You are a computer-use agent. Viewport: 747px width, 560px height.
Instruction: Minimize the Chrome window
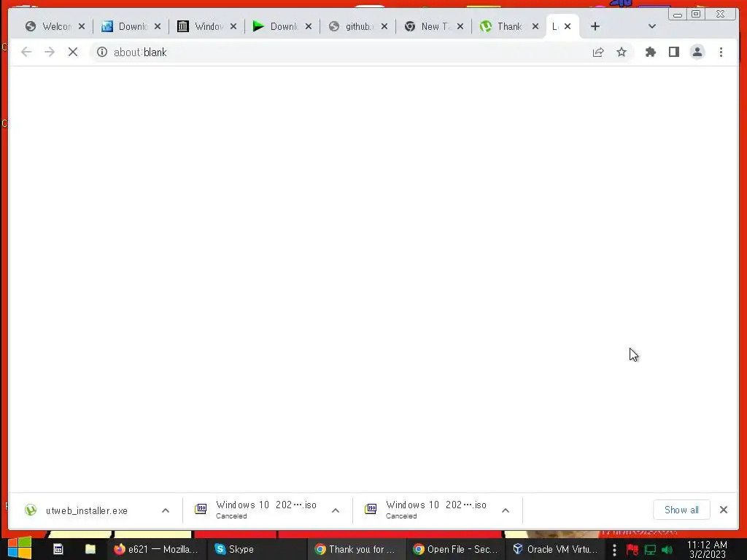678,15
